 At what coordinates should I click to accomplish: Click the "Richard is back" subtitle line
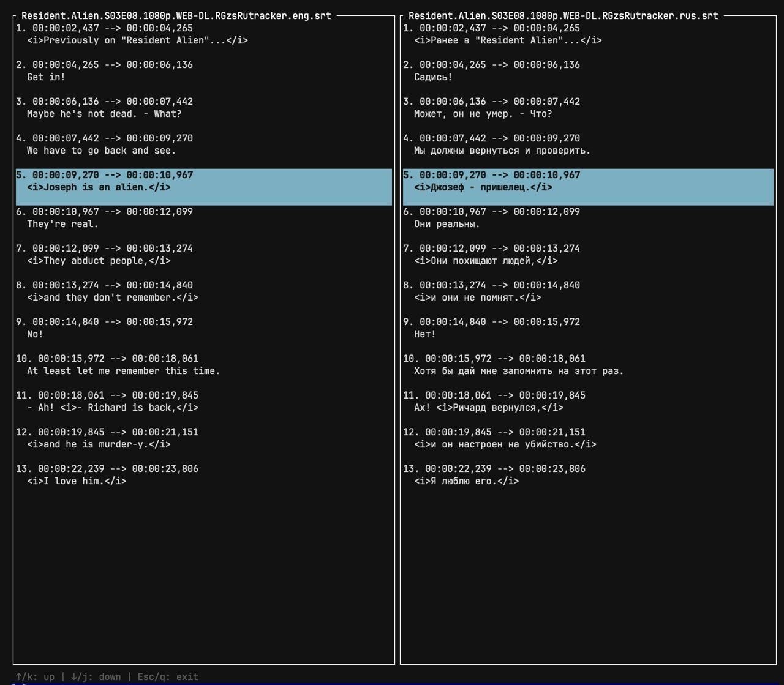tap(113, 408)
